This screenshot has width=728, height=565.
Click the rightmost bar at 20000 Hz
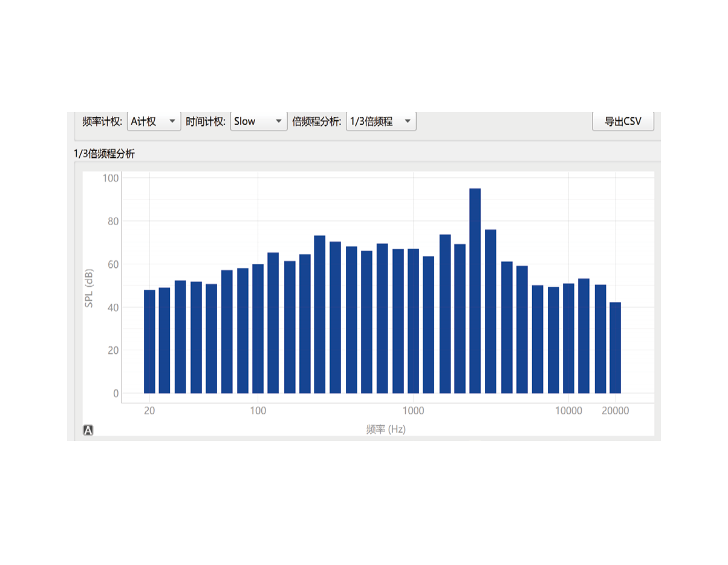(615, 348)
